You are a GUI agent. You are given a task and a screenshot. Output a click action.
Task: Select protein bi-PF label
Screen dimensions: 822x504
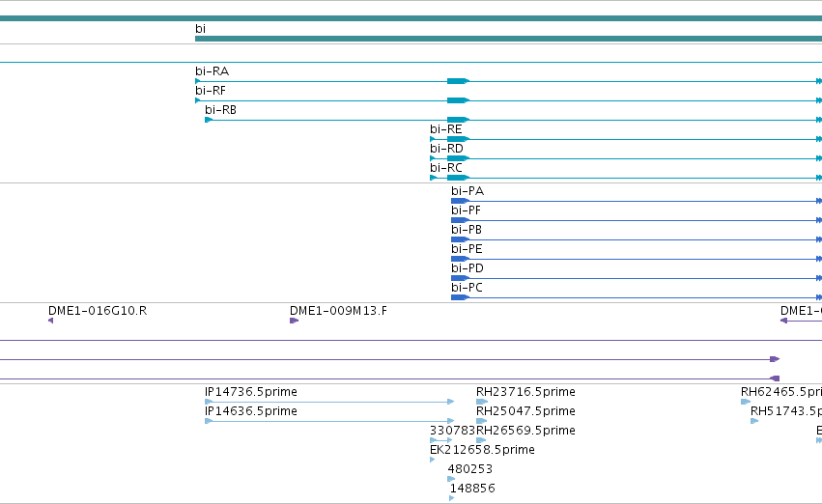pyautogui.click(x=466, y=210)
